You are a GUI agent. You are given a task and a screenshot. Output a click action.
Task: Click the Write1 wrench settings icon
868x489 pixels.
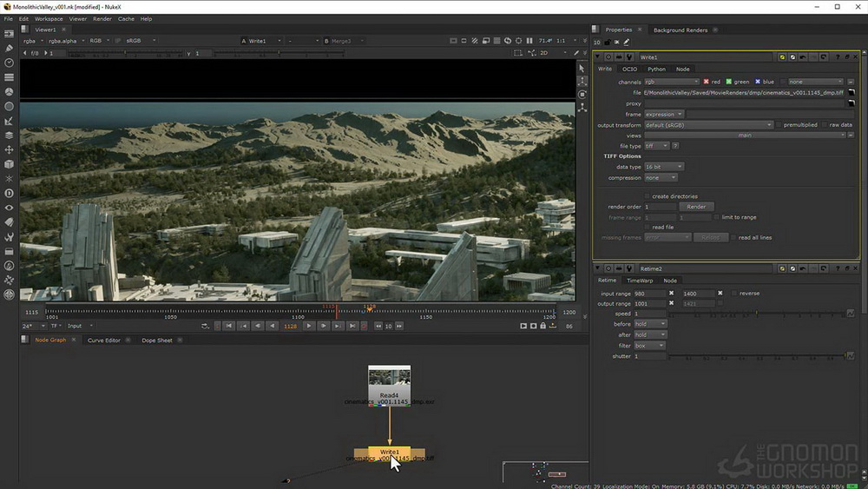pyautogui.click(x=628, y=57)
